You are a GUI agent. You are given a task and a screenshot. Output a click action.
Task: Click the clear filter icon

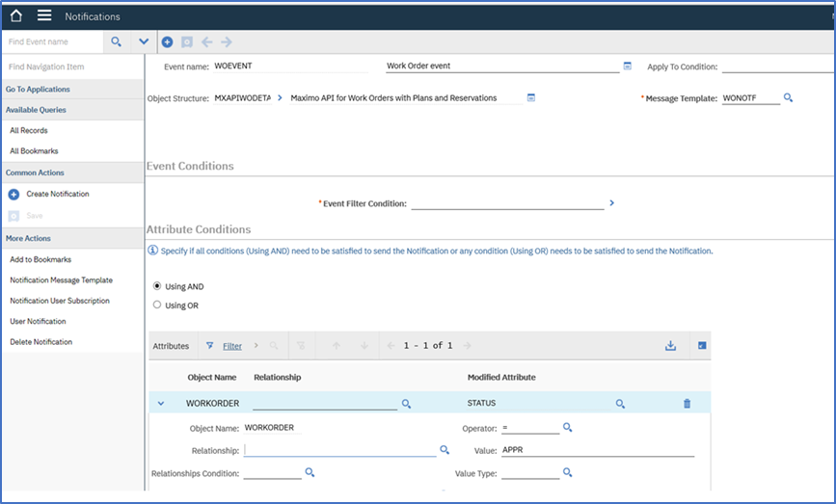click(x=301, y=346)
